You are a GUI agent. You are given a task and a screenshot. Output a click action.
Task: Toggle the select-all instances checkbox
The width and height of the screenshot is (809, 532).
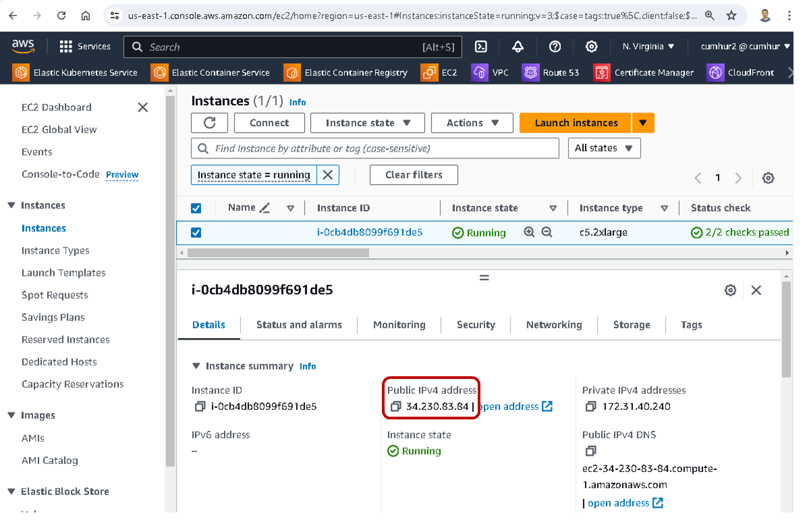196,208
